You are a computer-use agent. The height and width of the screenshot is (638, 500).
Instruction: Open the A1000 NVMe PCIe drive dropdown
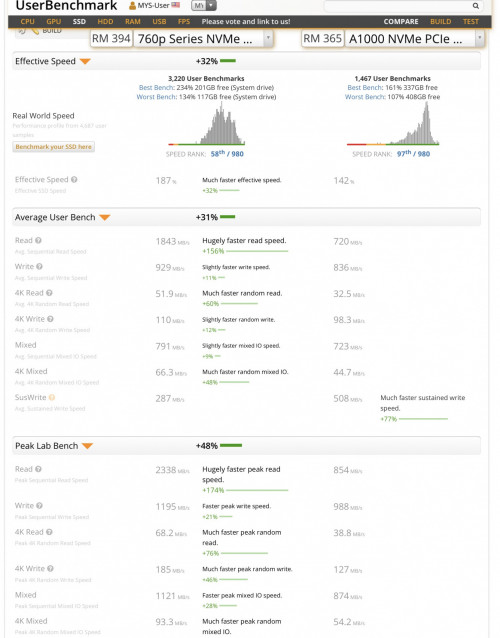[415, 39]
